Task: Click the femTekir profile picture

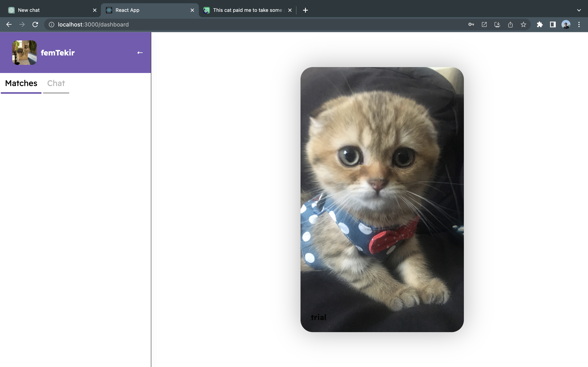Action: coord(24,53)
